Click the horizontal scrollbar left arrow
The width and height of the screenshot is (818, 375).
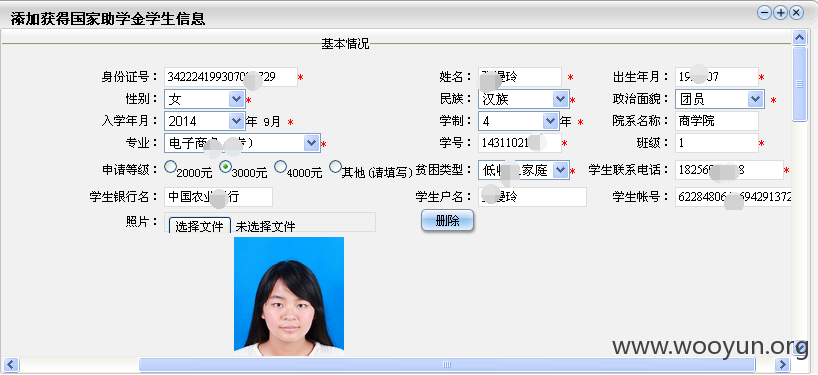pyautogui.click(x=10, y=364)
